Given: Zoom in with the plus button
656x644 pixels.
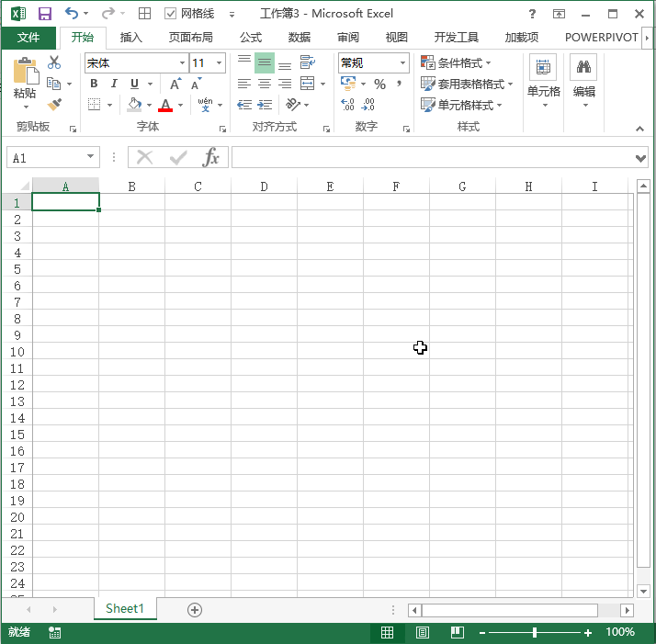Looking at the screenshot, I should pos(588,633).
